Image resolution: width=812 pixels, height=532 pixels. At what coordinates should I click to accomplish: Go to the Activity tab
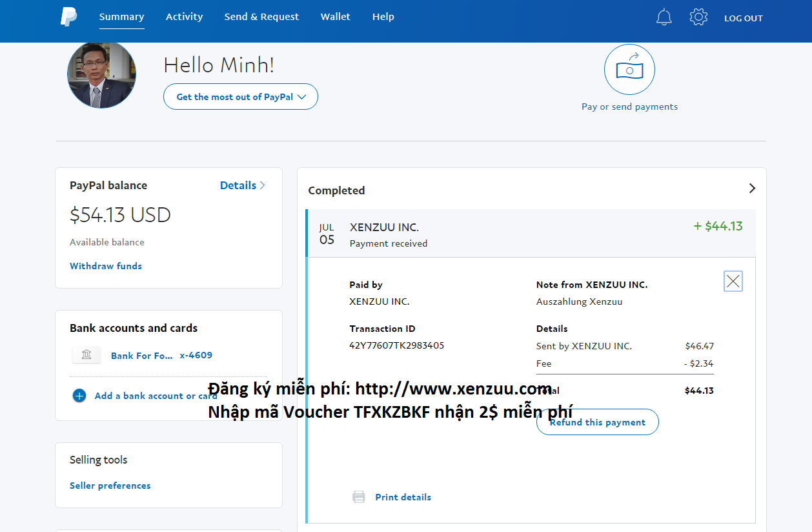[185, 17]
